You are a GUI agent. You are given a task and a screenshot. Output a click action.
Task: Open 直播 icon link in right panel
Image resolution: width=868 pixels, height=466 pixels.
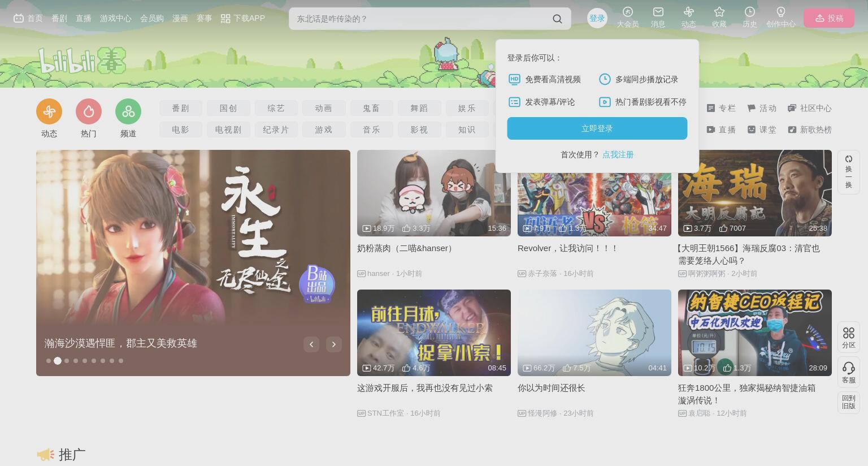coord(721,130)
